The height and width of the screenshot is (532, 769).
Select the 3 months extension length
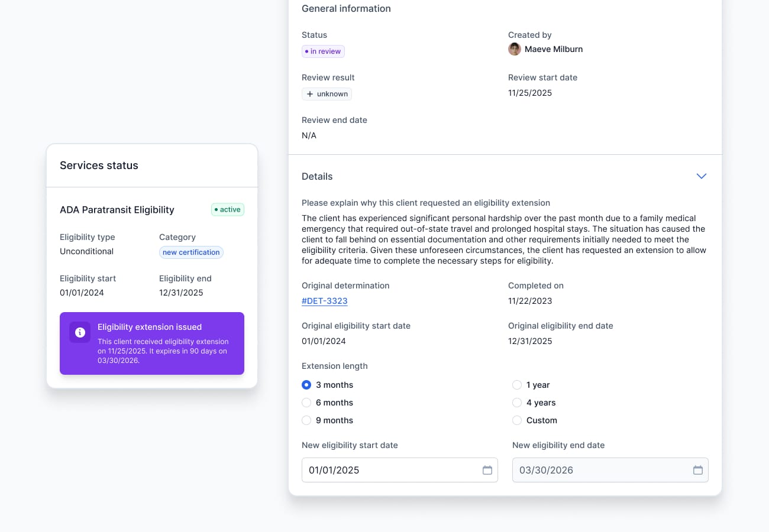coord(306,385)
